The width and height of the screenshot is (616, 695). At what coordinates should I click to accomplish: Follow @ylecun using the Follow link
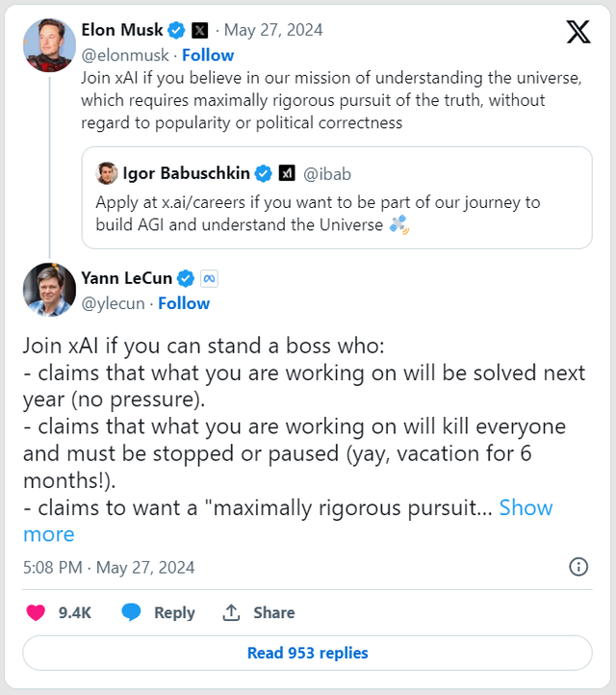coord(184,303)
